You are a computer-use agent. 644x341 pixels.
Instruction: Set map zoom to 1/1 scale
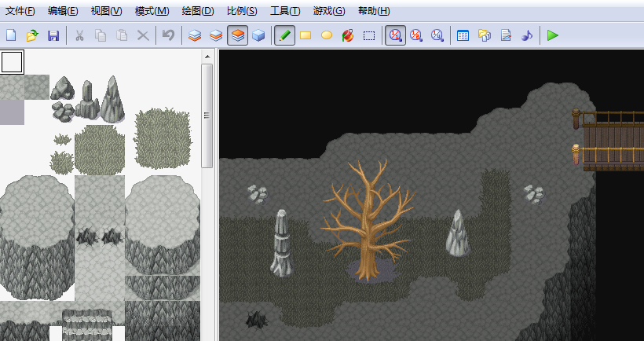pos(395,35)
